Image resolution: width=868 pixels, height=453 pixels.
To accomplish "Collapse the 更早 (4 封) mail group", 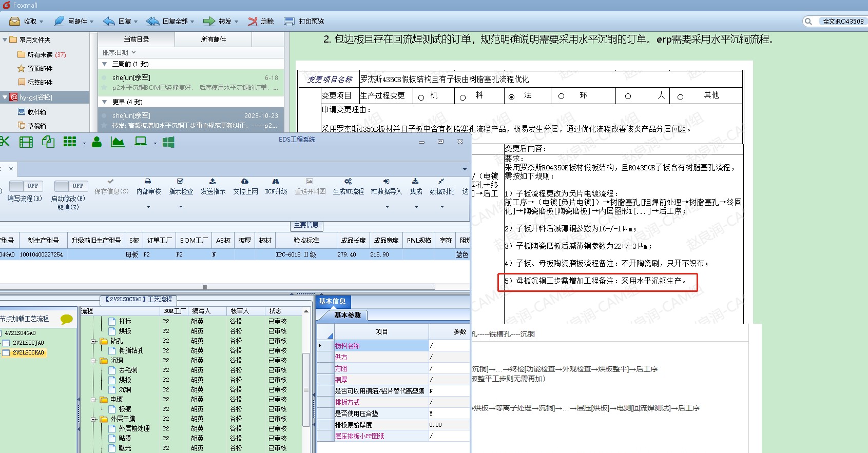I will (104, 102).
